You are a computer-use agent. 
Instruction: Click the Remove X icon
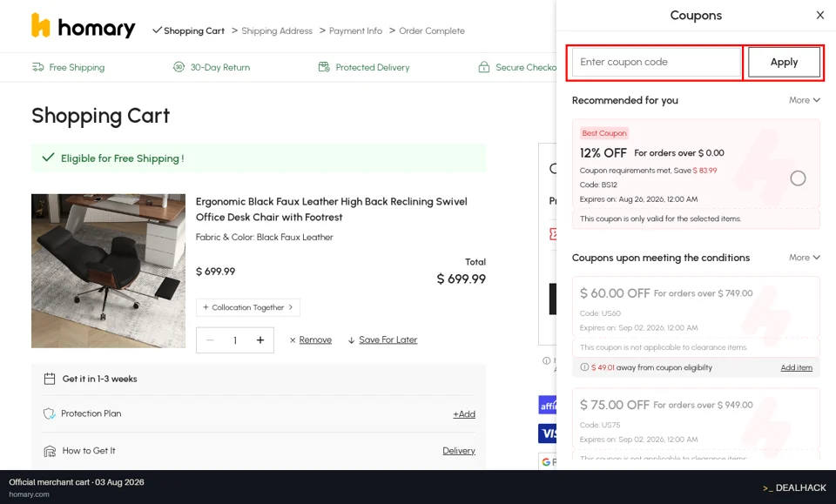(x=293, y=340)
